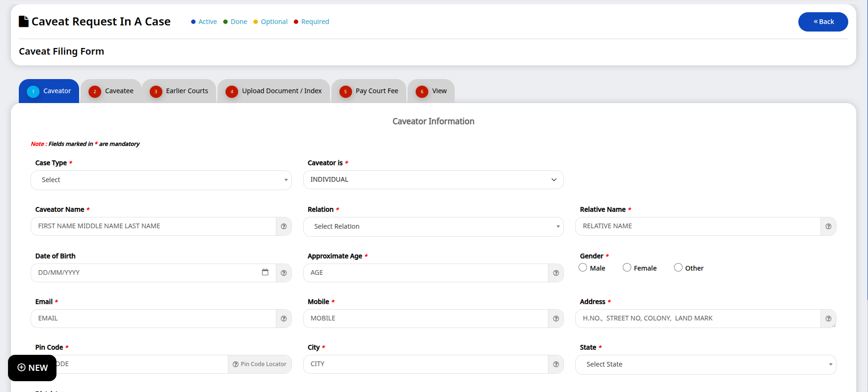868x392 pixels.
Task: Open the Case Type dropdown
Action: 161,180
